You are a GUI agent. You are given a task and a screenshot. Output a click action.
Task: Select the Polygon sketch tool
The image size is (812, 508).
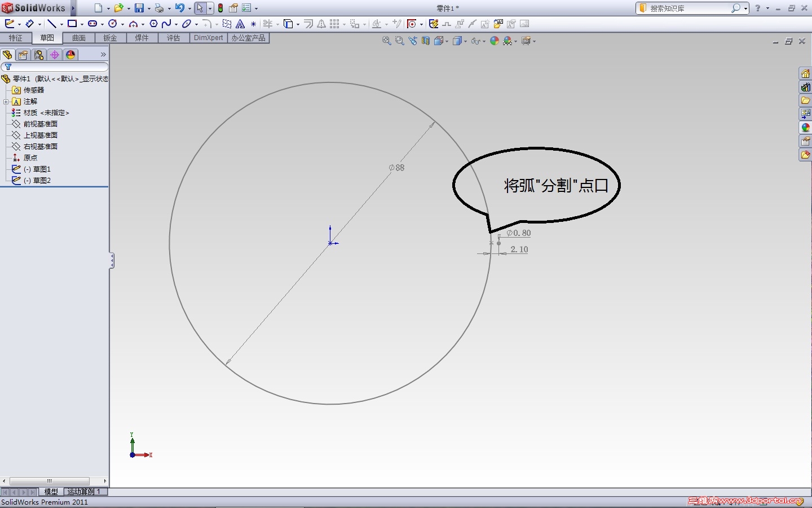click(153, 24)
